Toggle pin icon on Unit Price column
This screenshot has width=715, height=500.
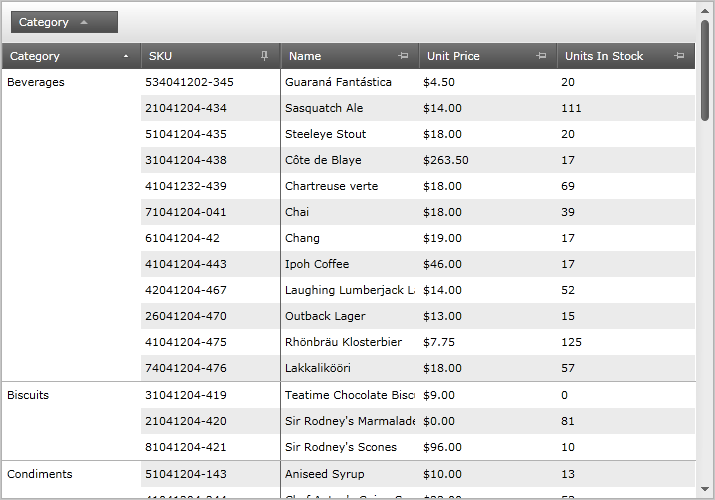tap(541, 56)
